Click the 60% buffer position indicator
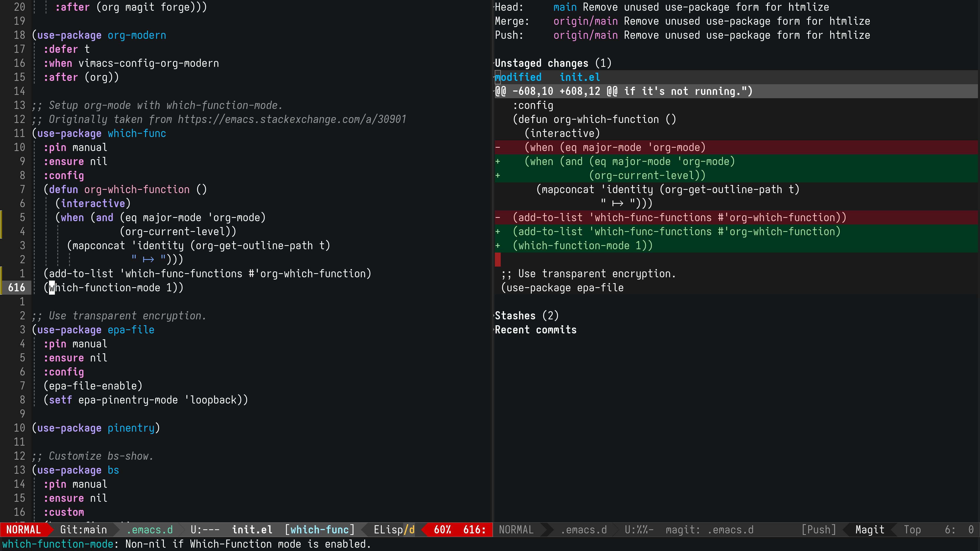 [443, 530]
